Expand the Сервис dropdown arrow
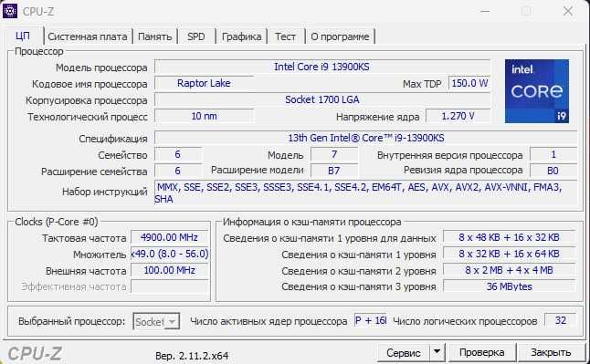The height and width of the screenshot is (364, 590). (437, 352)
